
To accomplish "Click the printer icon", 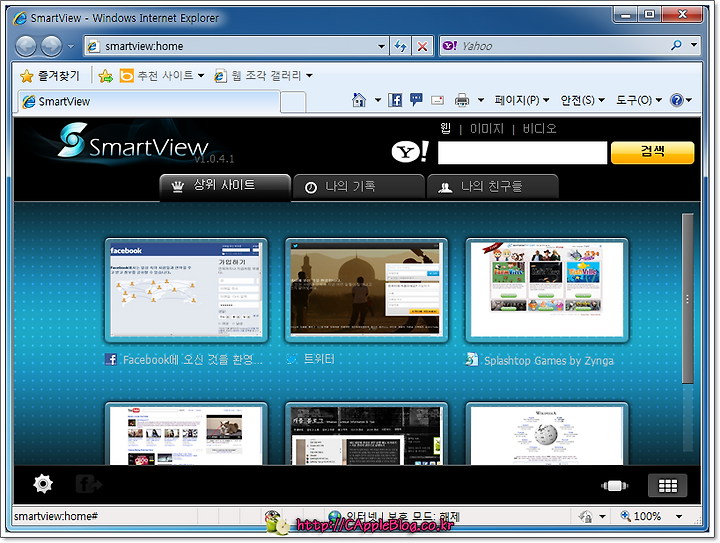I will 461,100.
